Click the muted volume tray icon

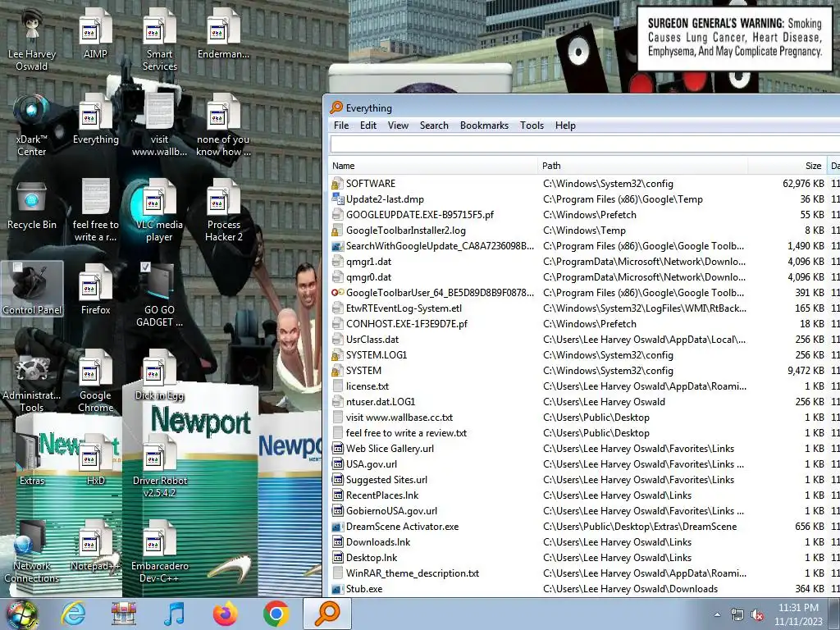[757, 615]
